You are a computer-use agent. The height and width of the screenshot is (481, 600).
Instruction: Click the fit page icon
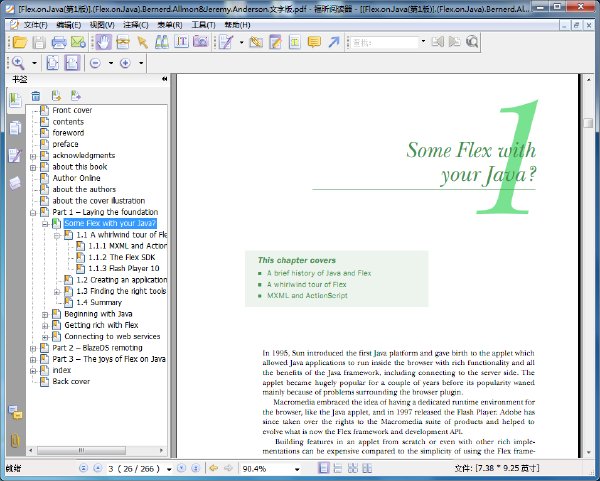point(52,63)
